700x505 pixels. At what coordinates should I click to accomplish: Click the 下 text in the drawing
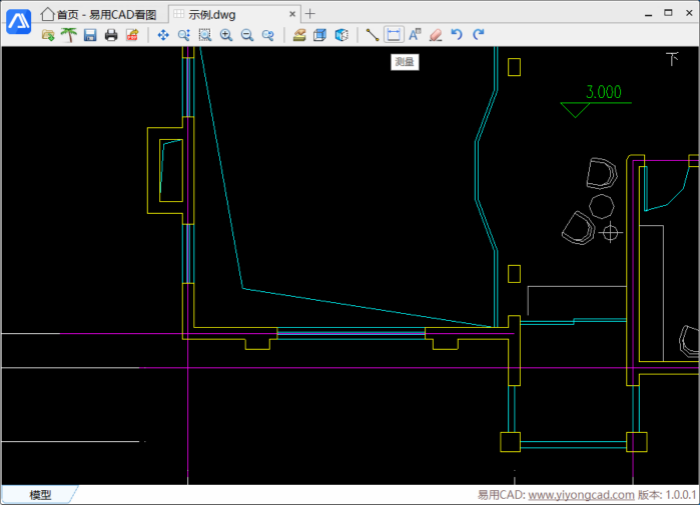coord(672,58)
